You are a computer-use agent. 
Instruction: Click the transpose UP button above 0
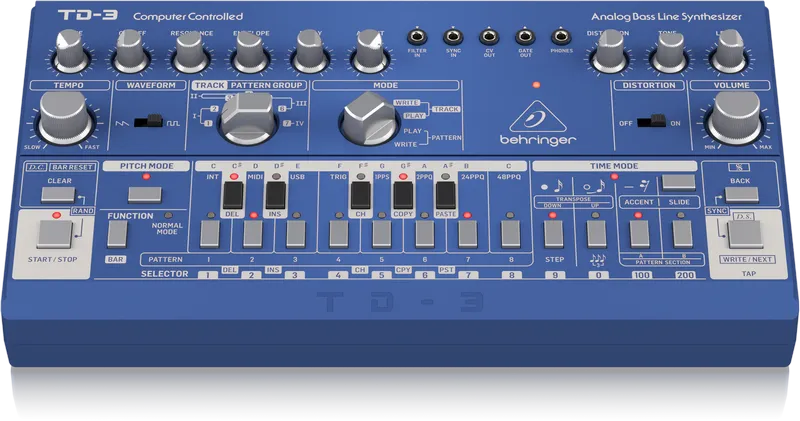coord(596,235)
